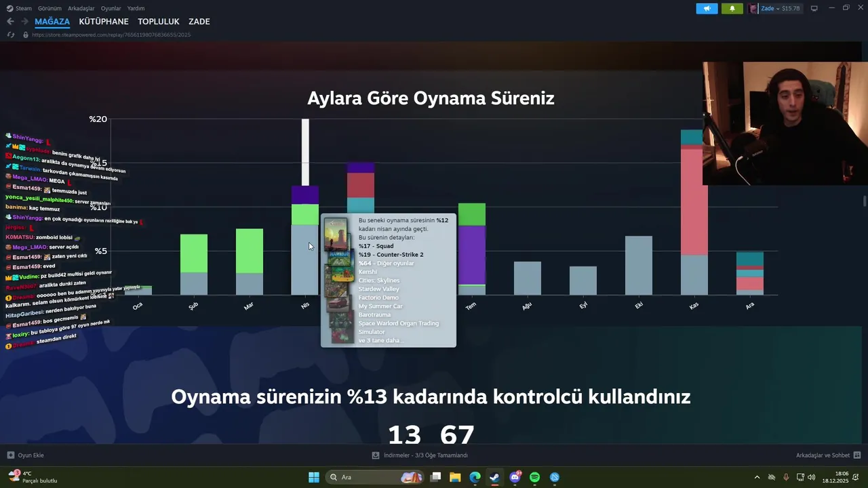Click the Şub month bar
This screenshot has width=868, height=488.
[194, 264]
